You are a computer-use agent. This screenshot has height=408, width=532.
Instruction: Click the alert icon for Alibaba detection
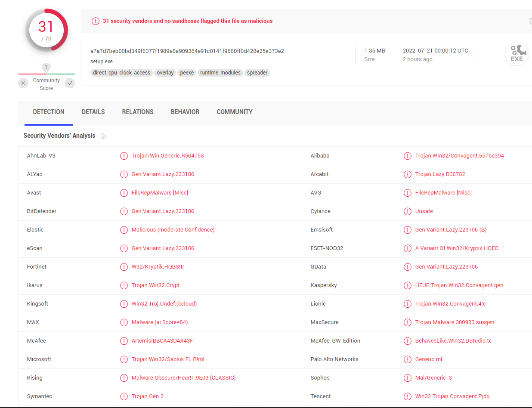click(x=408, y=156)
